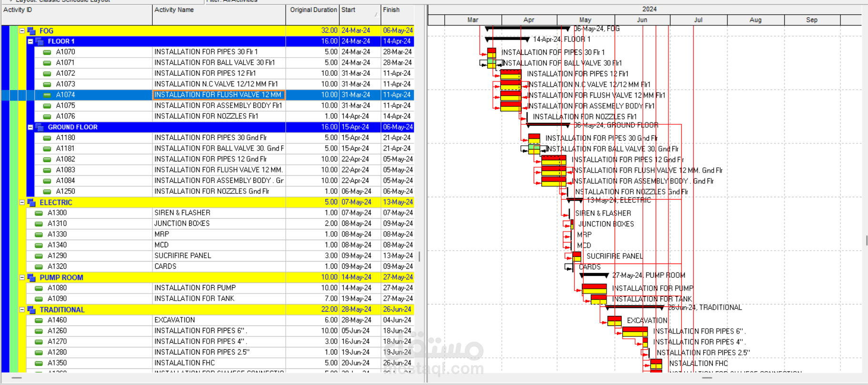Viewport: 868px width, 385px height.
Task: Click activity icon for A1080
Action: (39, 288)
